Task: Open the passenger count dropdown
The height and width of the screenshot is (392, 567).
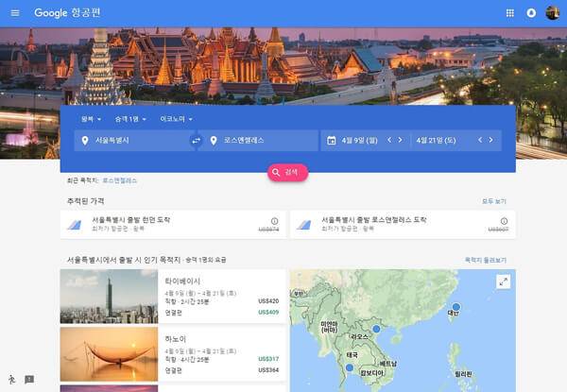Action: (130, 119)
